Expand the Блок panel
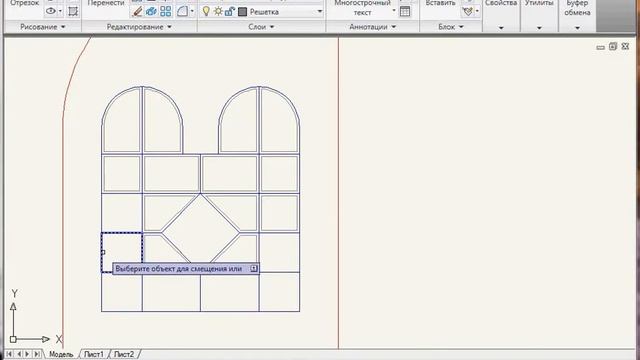 [451, 27]
